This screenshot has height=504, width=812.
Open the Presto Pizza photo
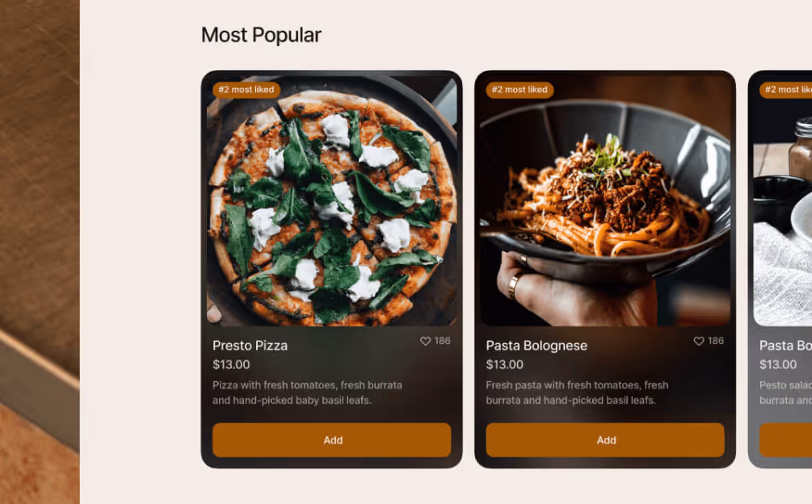(x=331, y=201)
